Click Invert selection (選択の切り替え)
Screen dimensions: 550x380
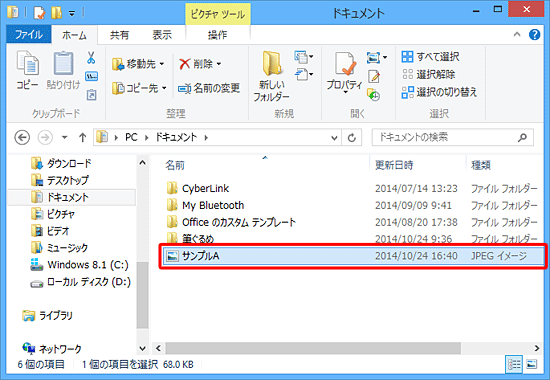(440, 92)
